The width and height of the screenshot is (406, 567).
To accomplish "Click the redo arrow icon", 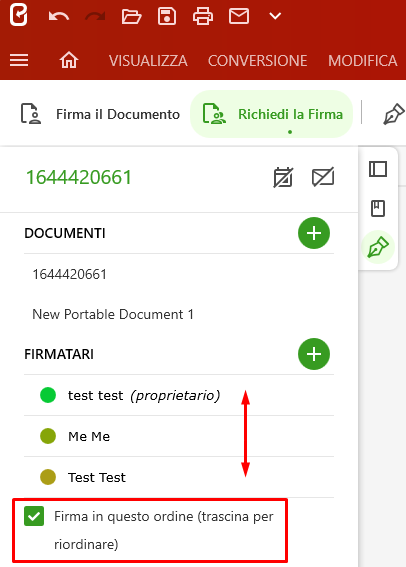I will (95, 17).
